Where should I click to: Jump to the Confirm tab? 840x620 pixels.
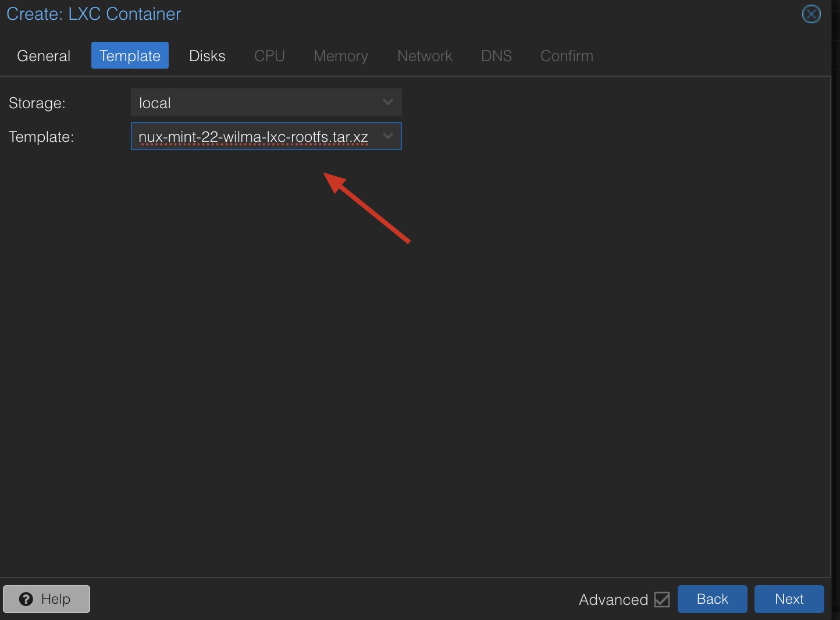click(x=567, y=56)
